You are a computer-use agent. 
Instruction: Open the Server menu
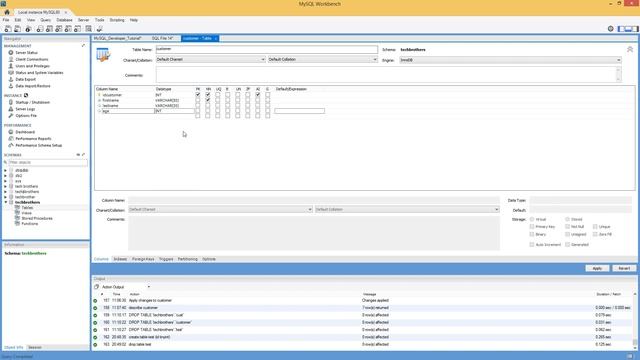point(83,20)
